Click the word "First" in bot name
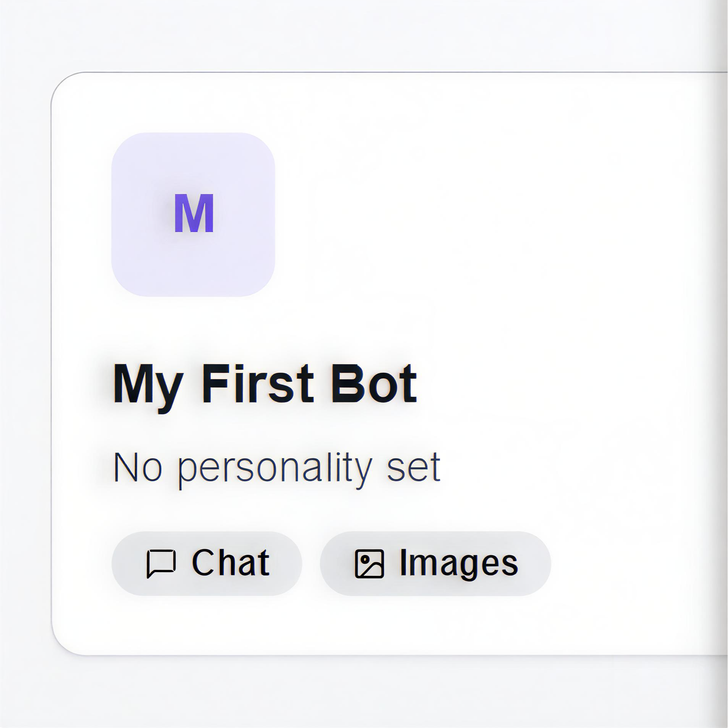This screenshot has width=728, height=728. 257,383
